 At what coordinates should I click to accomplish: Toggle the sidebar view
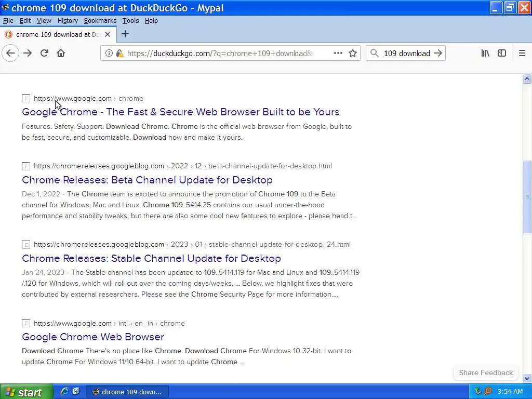(x=502, y=54)
